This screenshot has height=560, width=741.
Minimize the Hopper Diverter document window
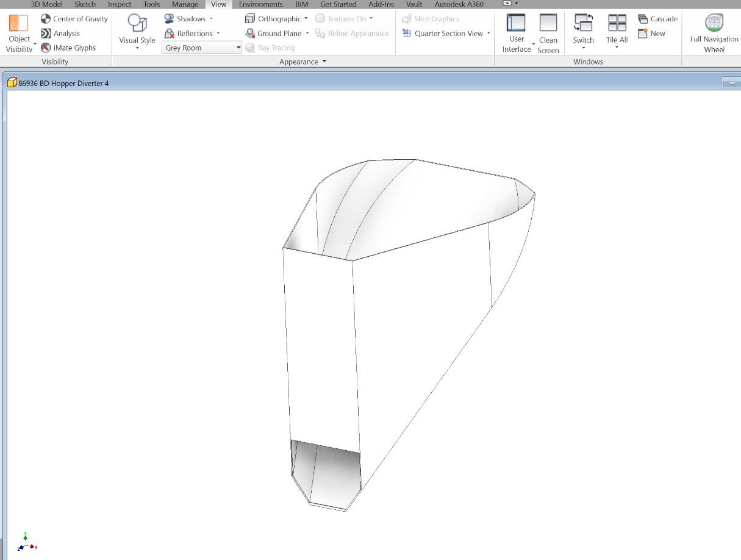coord(731,83)
